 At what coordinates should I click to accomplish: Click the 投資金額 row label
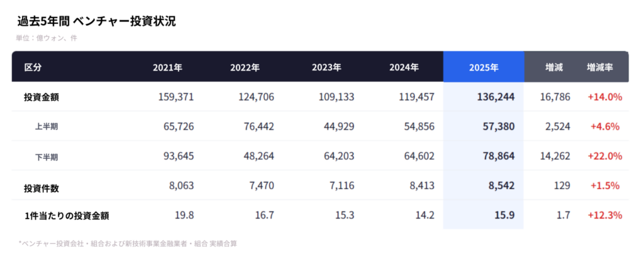[42, 97]
